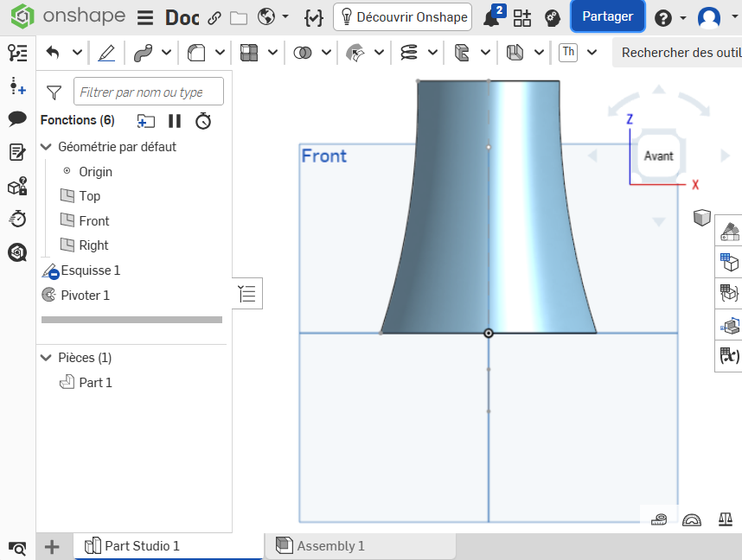Click the undo arrow
This screenshot has height=560, width=742.
[53, 52]
